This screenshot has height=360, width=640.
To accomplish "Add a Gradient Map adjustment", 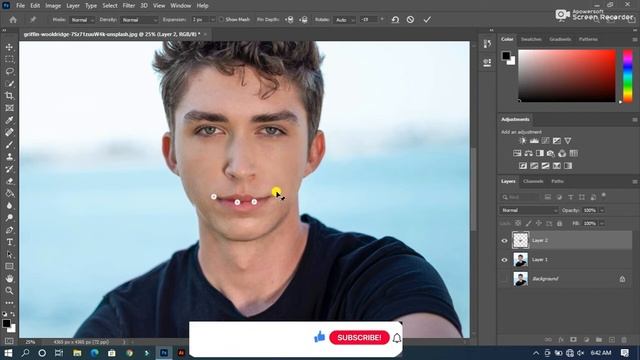I will [x=568, y=166].
